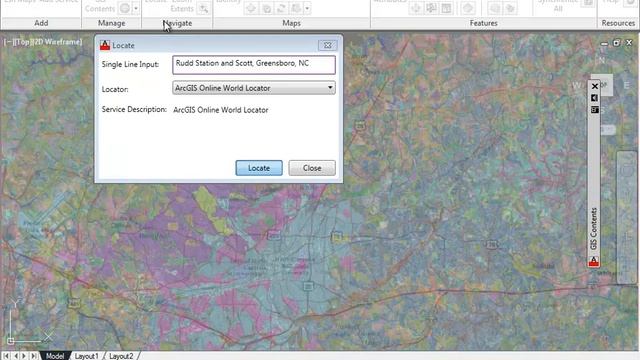Open the Features ribbon panel title

[484, 23]
